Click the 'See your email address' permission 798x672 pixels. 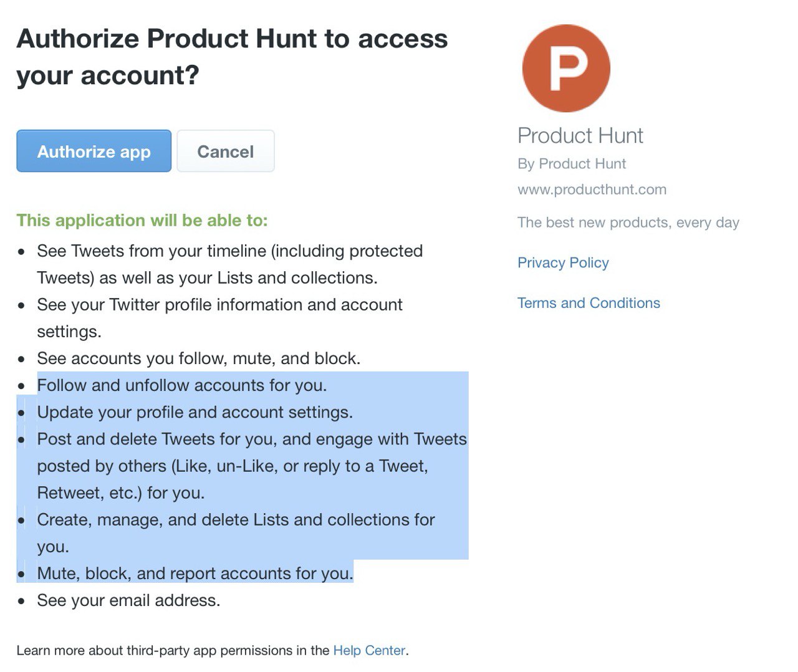[128, 600]
